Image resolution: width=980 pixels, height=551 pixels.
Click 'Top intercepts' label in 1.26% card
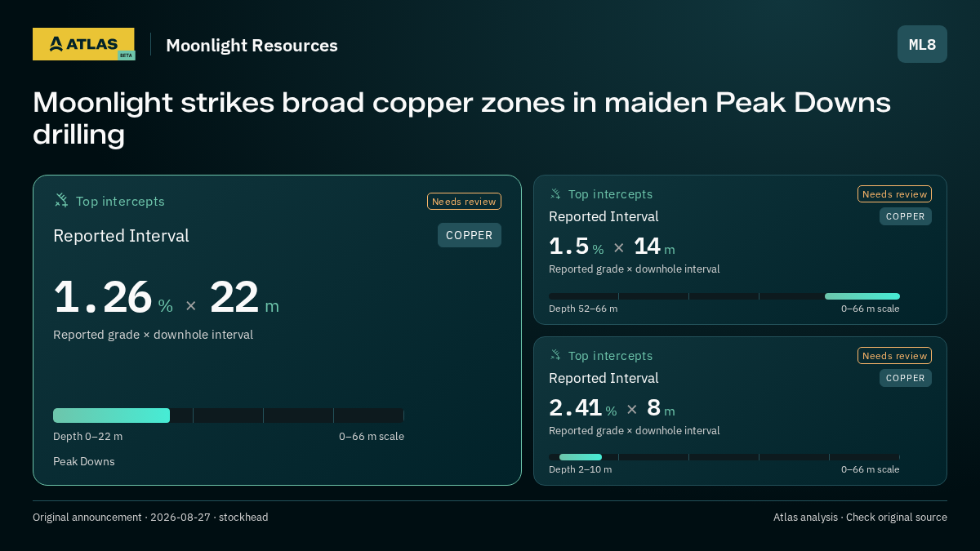120,201
